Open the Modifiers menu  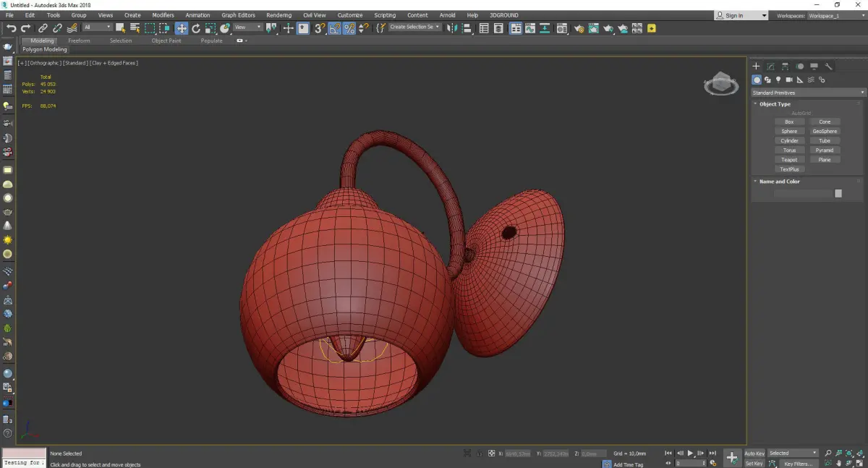[163, 15]
